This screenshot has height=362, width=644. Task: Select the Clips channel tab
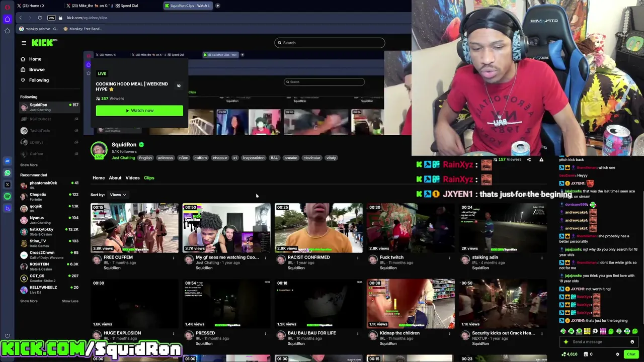(149, 178)
